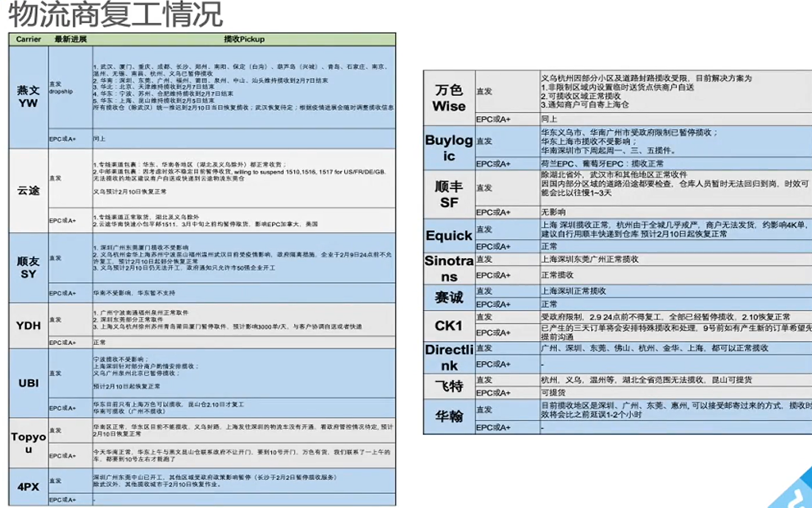Select the 华翰 carrier cell
812x508 pixels.
(x=449, y=416)
